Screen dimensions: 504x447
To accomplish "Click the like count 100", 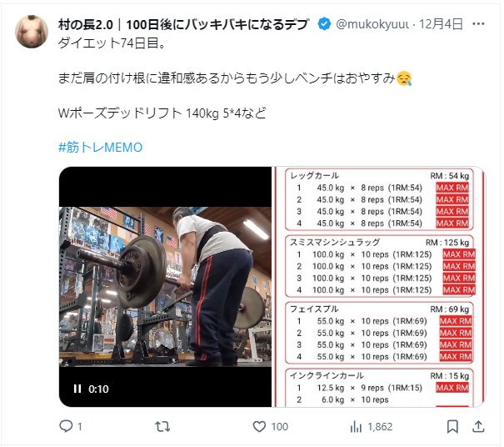I will coord(280,427).
